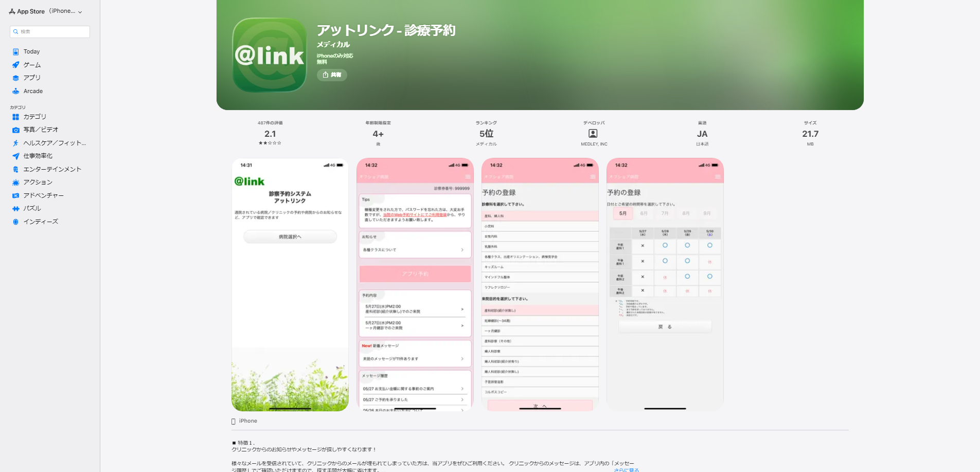The width and height of the screenshot is (980, 472).
Task: Click the サイズ 21.7 MB badge
Action: [x=810, y=134]
